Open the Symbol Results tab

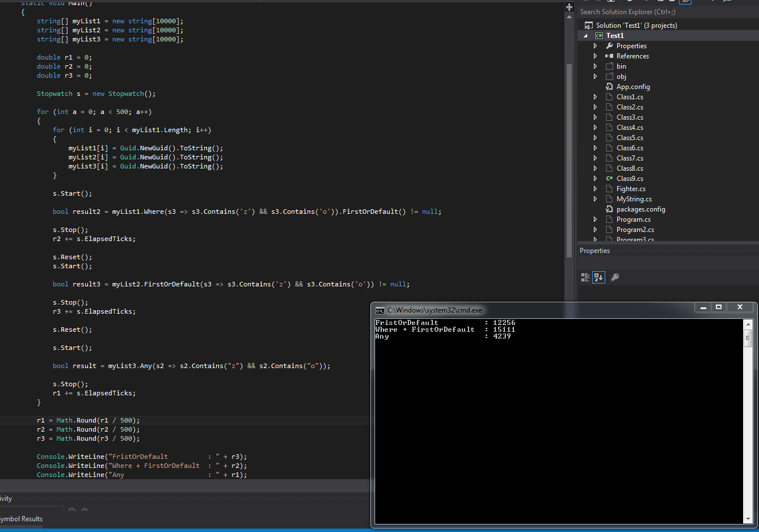pos(22,519)
